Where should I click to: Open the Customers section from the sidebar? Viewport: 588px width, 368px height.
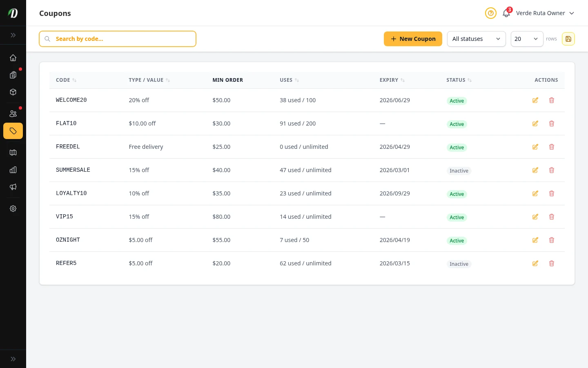[13, 114]
